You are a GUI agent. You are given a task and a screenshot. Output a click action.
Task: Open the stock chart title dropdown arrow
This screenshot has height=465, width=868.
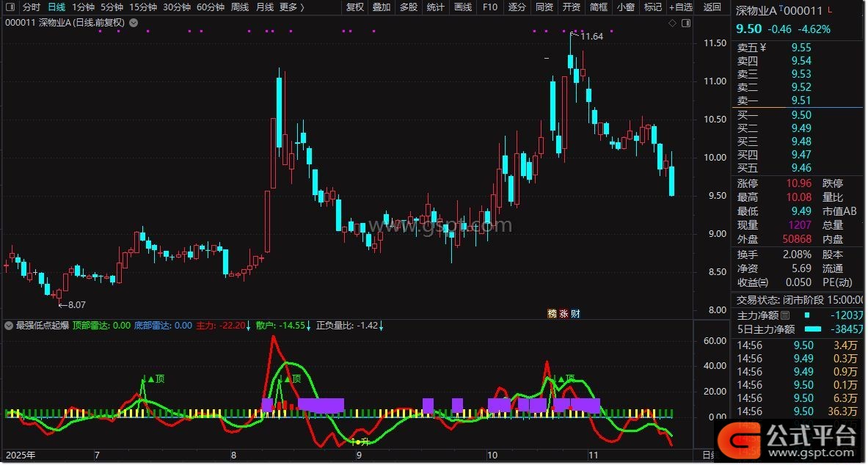tap(133, 23)
